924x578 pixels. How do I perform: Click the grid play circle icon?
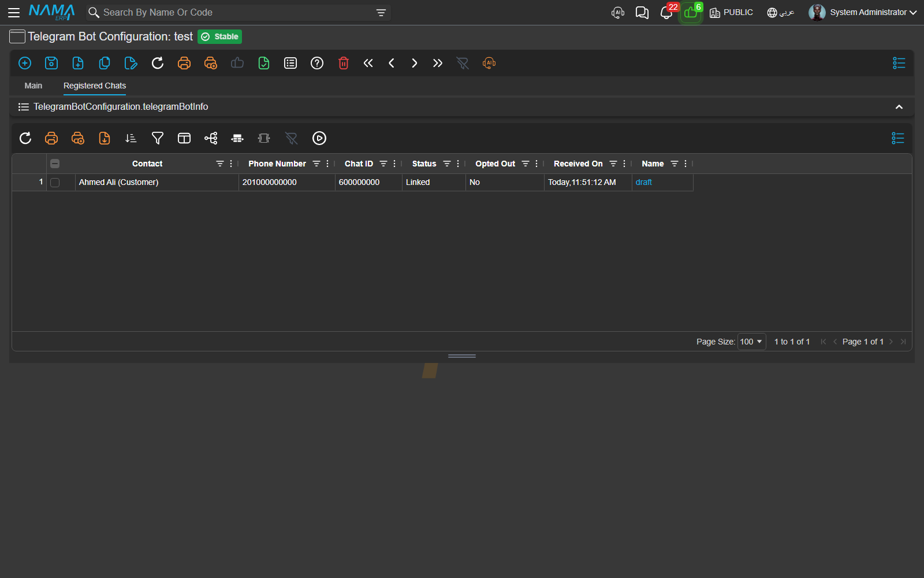[x=319, y=138]
